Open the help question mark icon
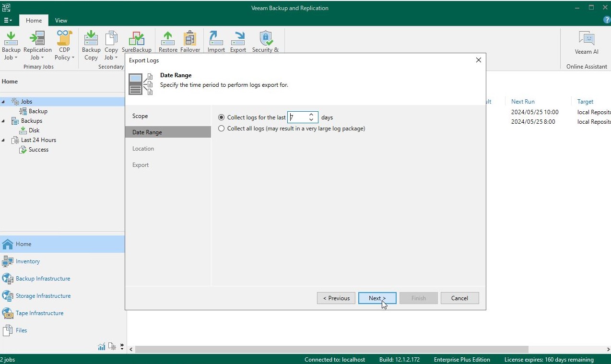611x364 pixels. (x=607, y=20)
